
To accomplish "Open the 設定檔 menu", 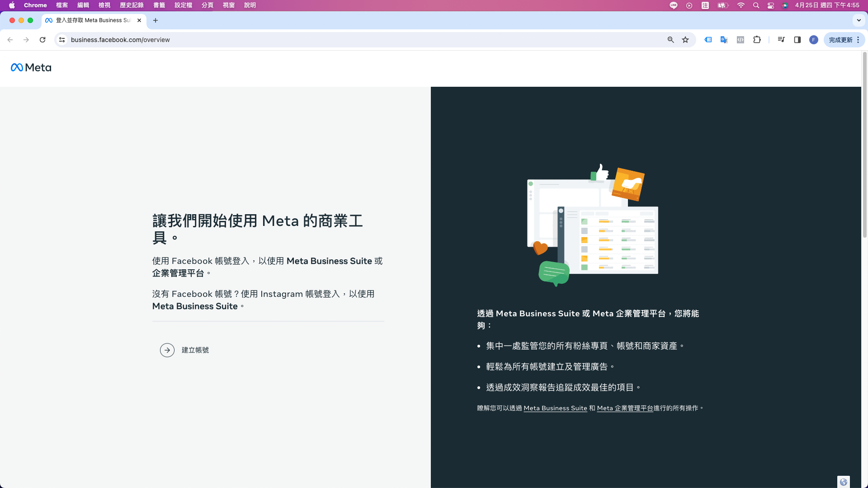I will click(183, 5).
